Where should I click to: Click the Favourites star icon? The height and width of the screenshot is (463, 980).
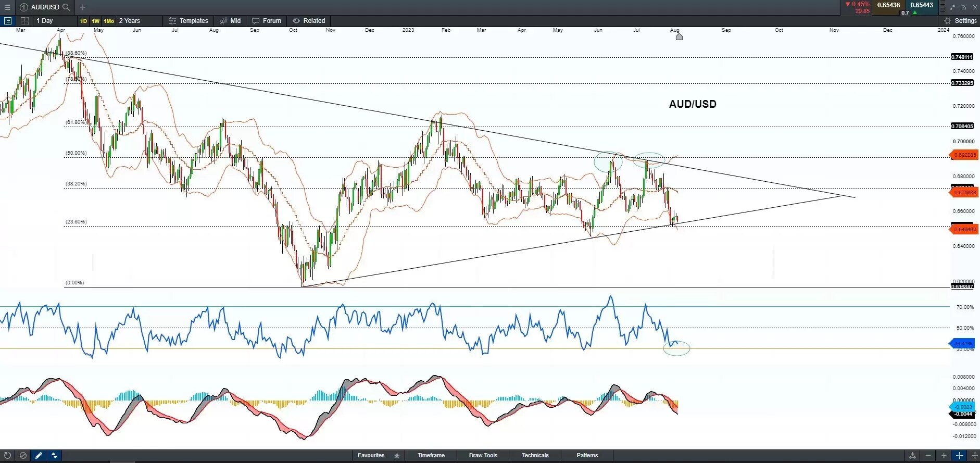point(397,456)
